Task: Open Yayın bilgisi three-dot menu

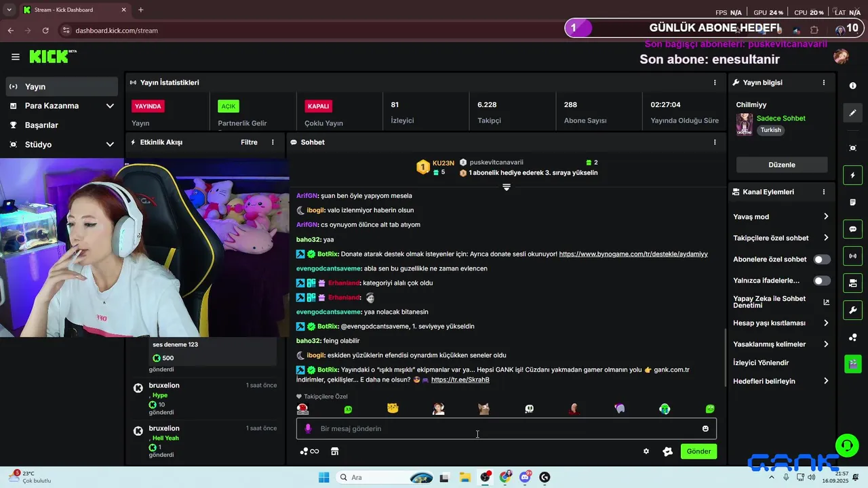Action: click(824, 83)
